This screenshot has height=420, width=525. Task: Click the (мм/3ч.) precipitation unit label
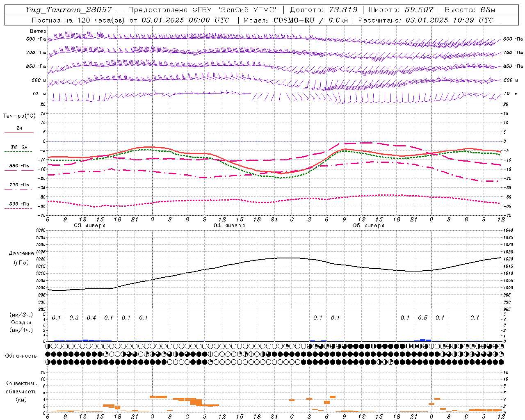(x=21, y=315)
